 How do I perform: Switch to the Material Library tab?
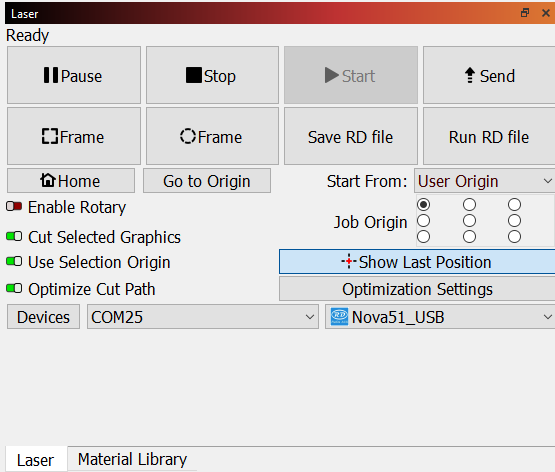point(132,459)
